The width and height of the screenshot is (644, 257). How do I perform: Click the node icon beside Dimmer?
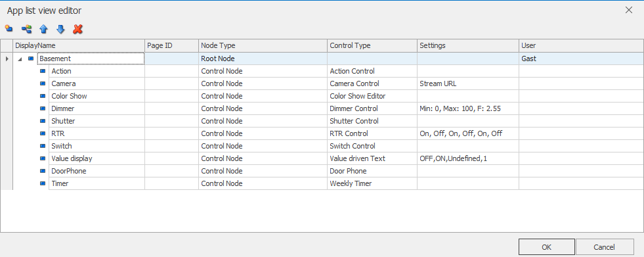(x=43, y=108)
